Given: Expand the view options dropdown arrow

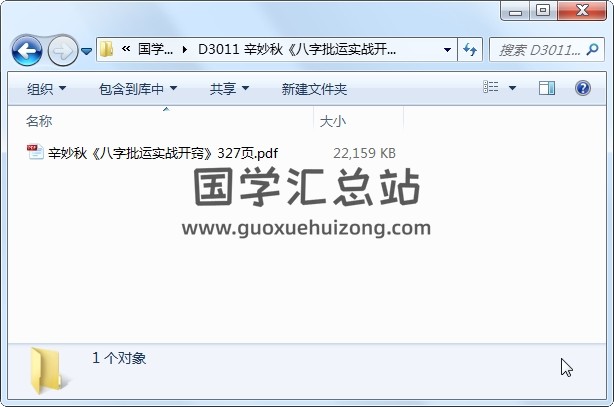Looking at the screenshot, I should 512,88.
